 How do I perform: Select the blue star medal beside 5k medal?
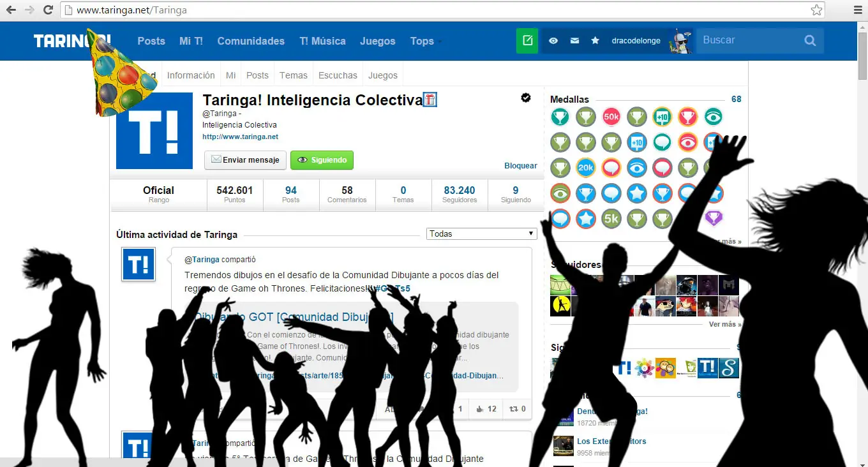[x=586, y=219]
